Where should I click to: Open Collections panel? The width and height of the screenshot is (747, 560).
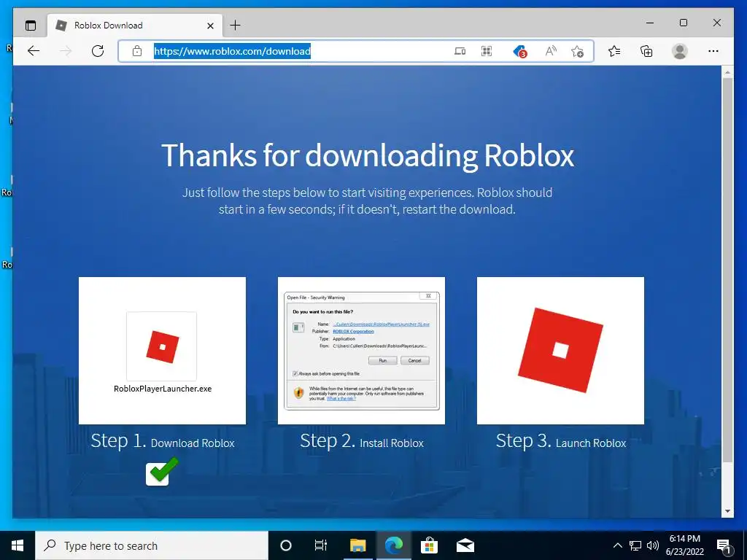point(646,51)
